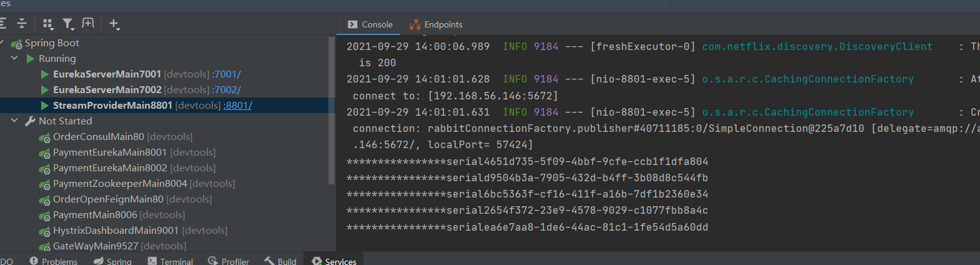Click the green run icon beside EurekaServerMain7001
The width and height of the screenshot is (980, 265).
pyautogui.click(x=45, y=74)
